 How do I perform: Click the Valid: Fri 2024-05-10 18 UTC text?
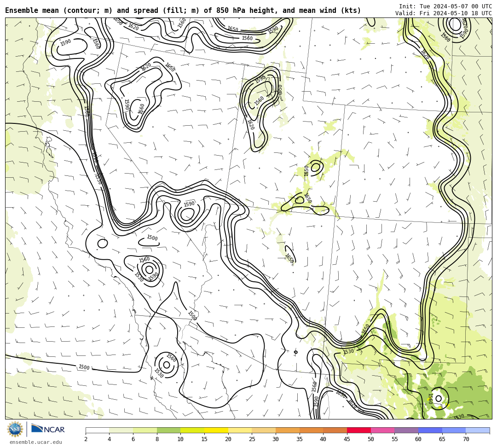(444, 13)
